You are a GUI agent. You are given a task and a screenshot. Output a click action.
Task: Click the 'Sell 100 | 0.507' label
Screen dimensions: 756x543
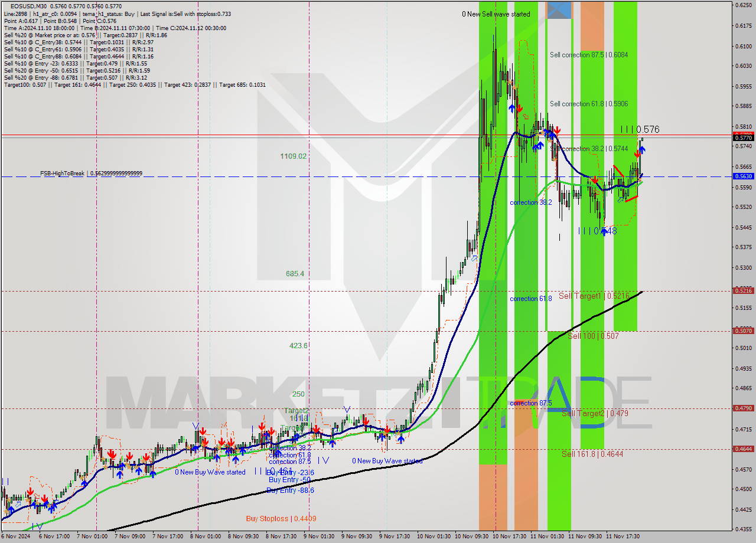[593, 336]
